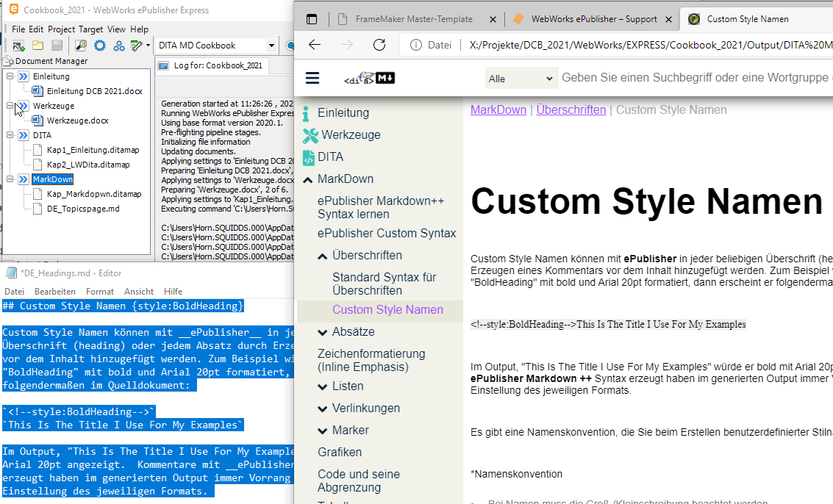
Task: Click the Scan Documents magnifier icon
Action: tap(81, 46)
